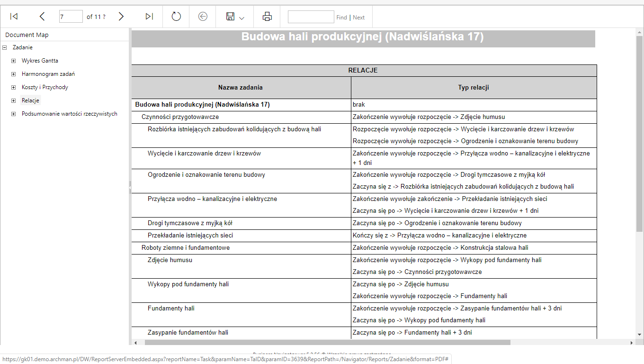Image resolution: width=644 pixels, height=364 pixels.
Task: Expand the Harmonogram zadań node
Action: pos(13,74)
